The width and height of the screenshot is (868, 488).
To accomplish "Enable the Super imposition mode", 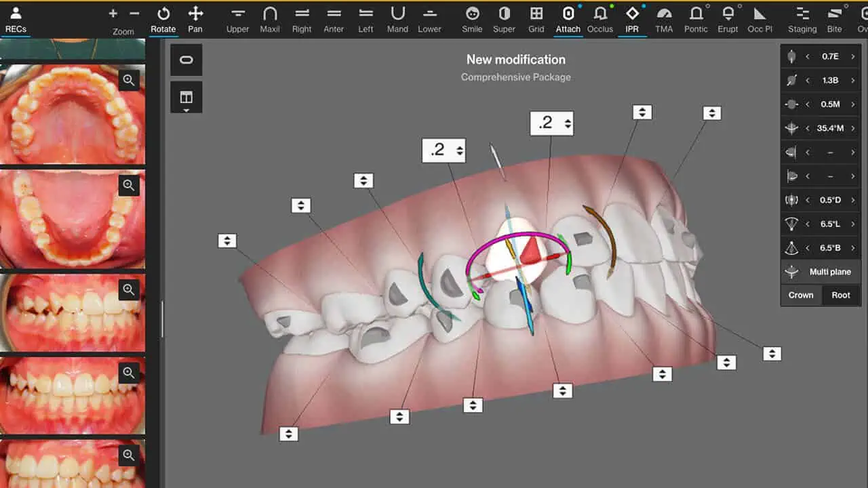I will pyautogui.click(x=504, y=17).
